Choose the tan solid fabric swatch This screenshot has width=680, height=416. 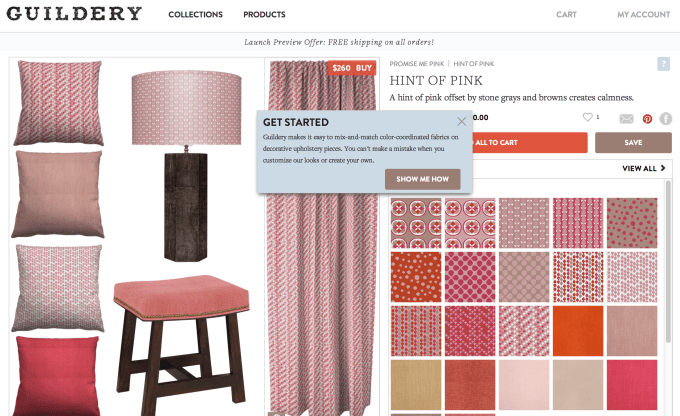tap(416, 385)
